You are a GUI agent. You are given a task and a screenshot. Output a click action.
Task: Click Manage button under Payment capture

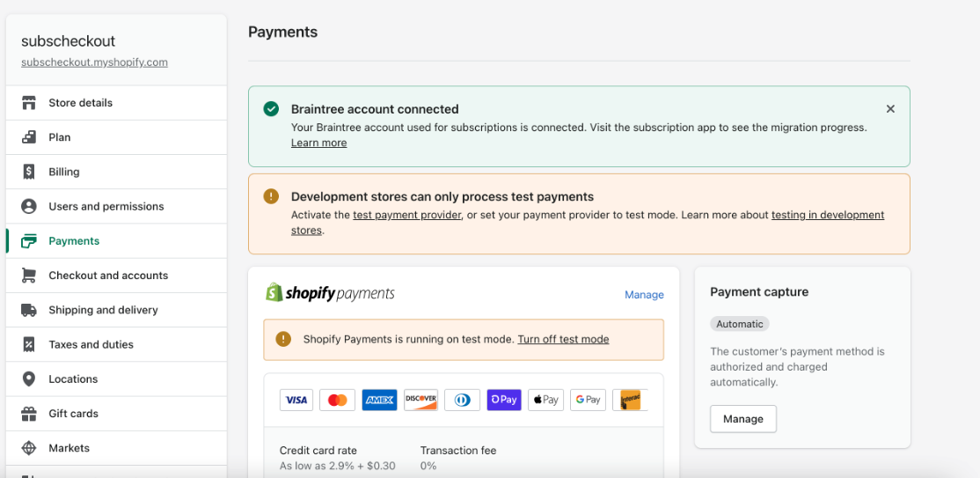(x=743, y=419)
